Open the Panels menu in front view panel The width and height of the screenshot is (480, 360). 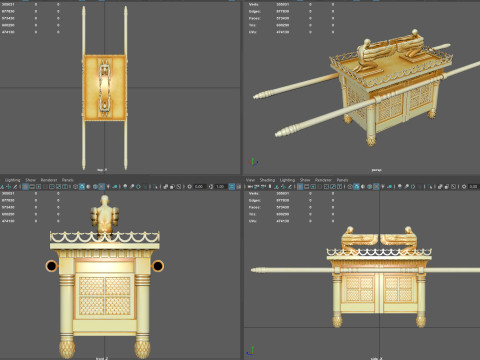(68, 180)
